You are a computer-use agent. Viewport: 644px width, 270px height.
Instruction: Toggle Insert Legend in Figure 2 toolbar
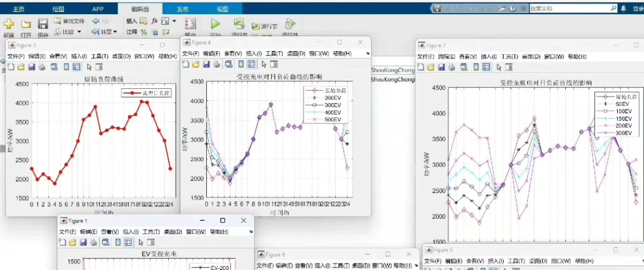click(x=77, y=67)
